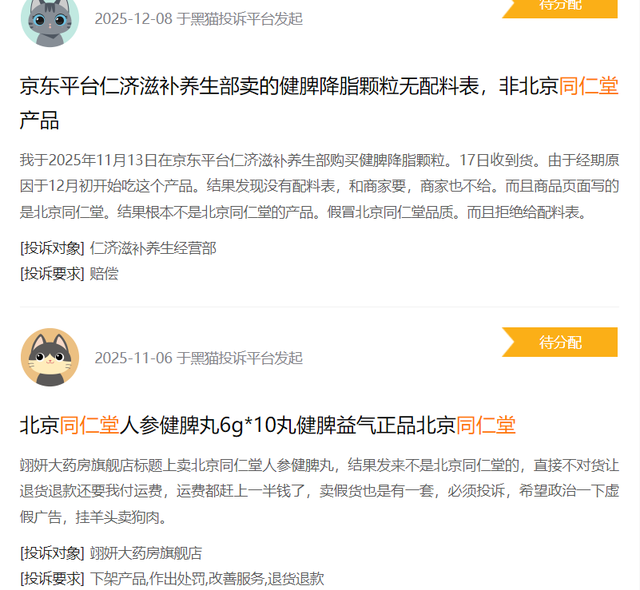Click the 赔偿 complaint demand

[x=104, y=274]
